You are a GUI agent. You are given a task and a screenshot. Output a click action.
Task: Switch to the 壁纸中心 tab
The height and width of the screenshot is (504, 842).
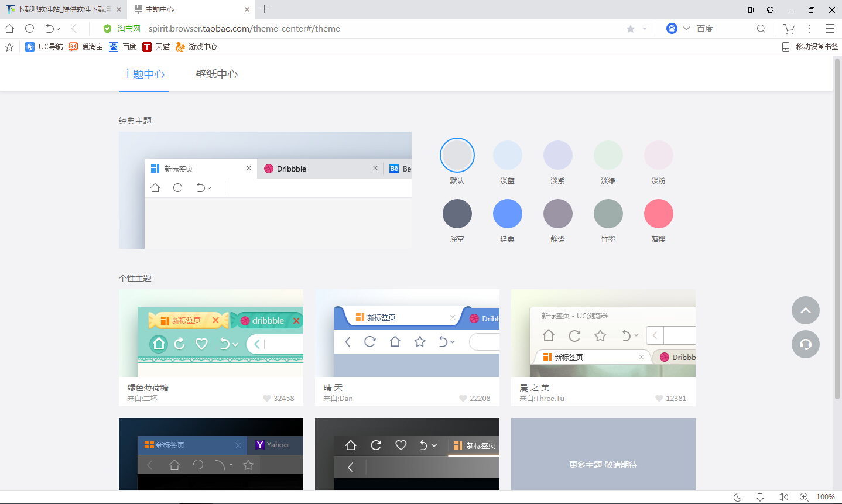[216, 74]
